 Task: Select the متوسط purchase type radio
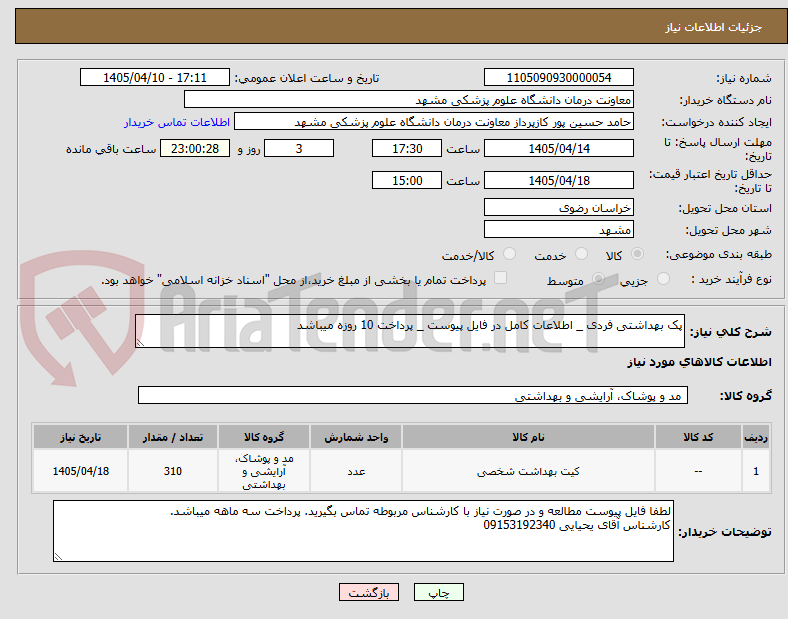598,278
